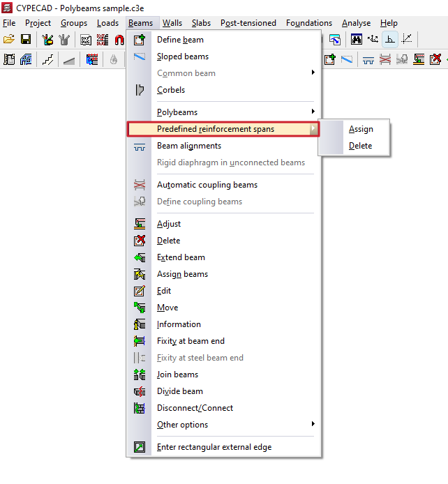Toggle the red magnet snap icon

pyautogui.click(x=119, y=40)
